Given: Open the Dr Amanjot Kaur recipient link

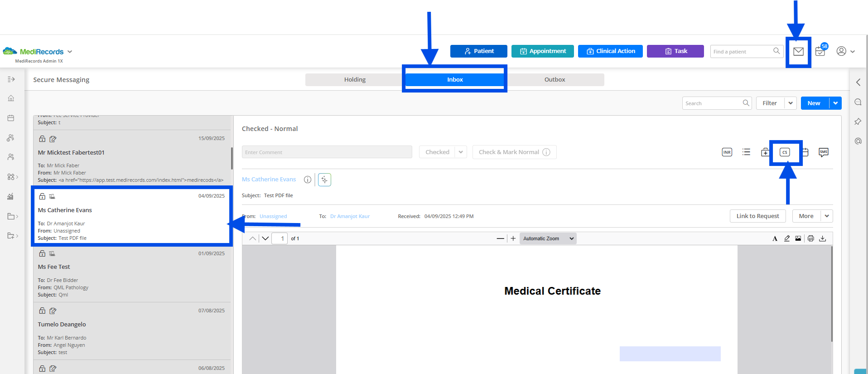Looking at the screenshot, I should click(x=350, y=216).
